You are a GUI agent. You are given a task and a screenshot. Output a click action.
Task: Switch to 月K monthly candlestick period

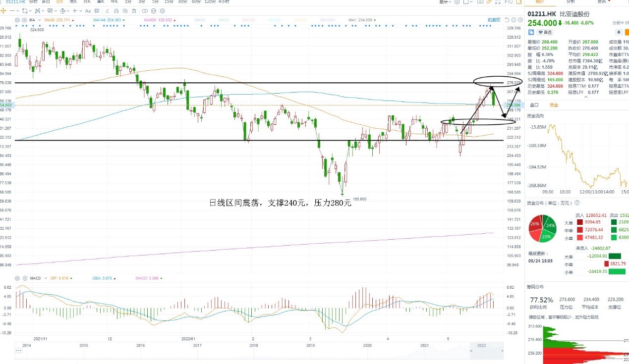[x=87, y=2]
